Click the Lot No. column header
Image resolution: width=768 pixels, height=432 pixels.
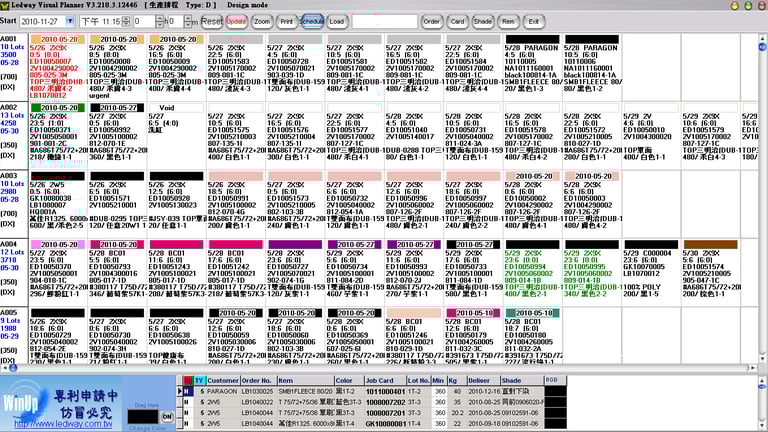click(x=419, y=381)
